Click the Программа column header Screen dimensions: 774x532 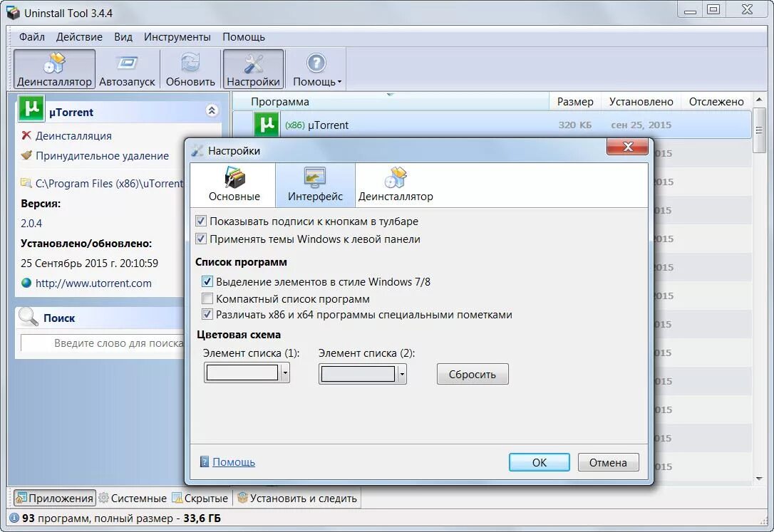coord(391,102)
